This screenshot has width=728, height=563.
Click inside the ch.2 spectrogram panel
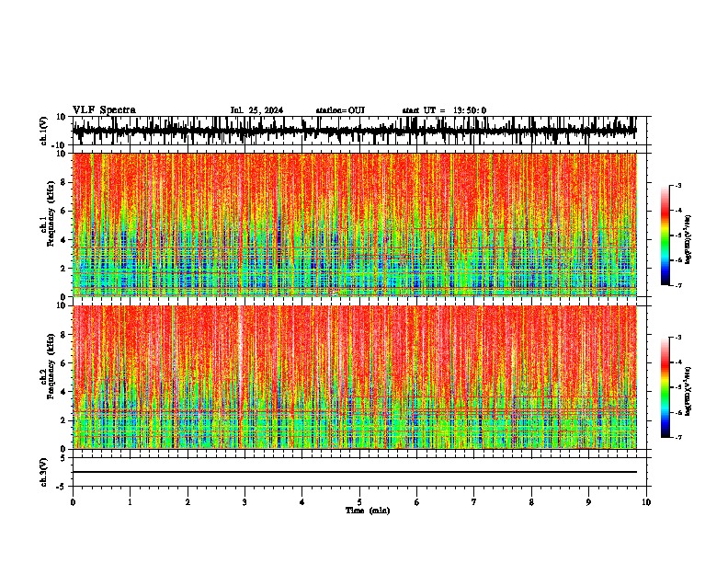click(x=354, y=377)
